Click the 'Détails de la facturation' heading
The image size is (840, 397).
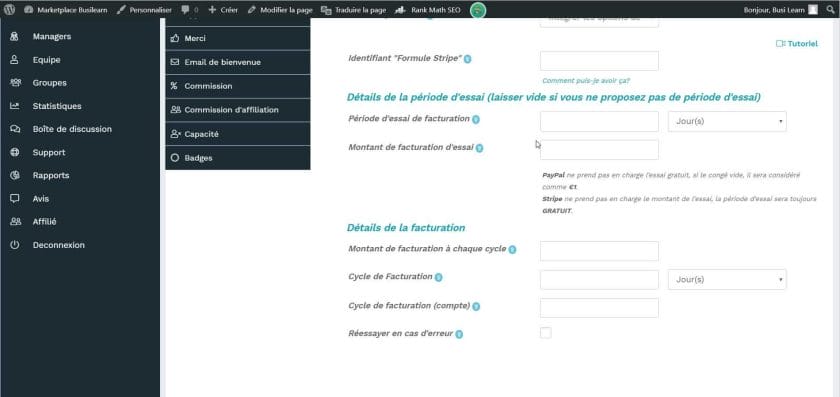click(406, 228)
